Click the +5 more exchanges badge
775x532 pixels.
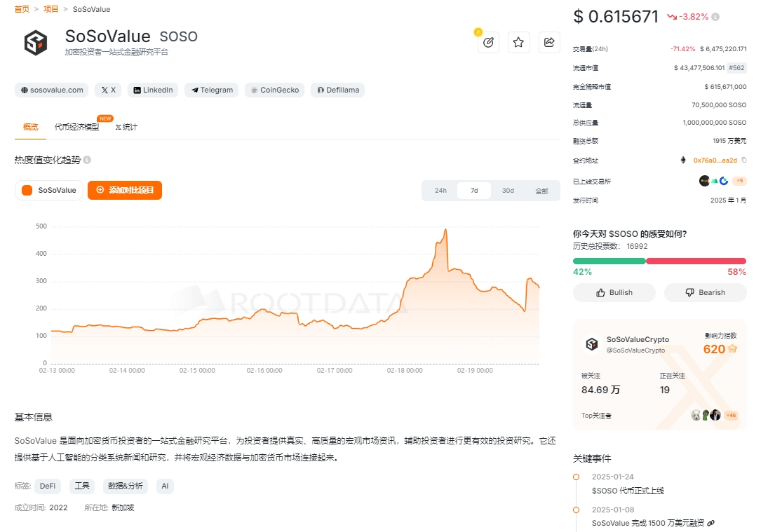(x=739, y=181)
